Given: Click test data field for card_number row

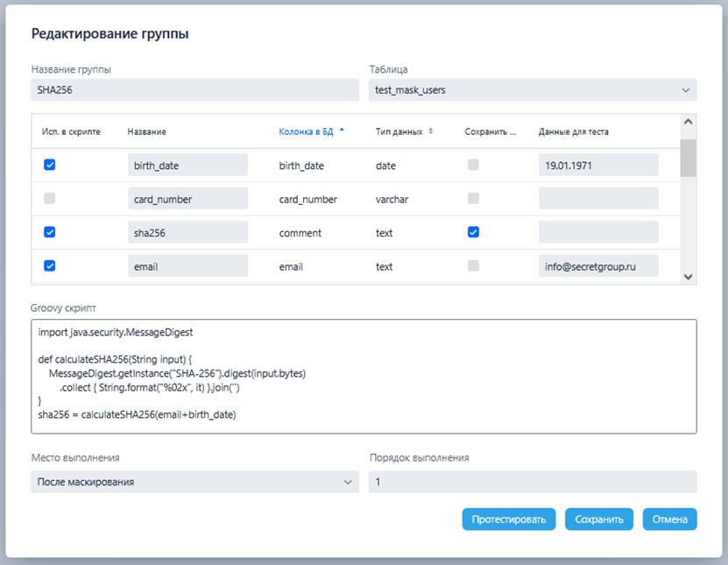Looking at the screenshot, I should tap(598, 199).
